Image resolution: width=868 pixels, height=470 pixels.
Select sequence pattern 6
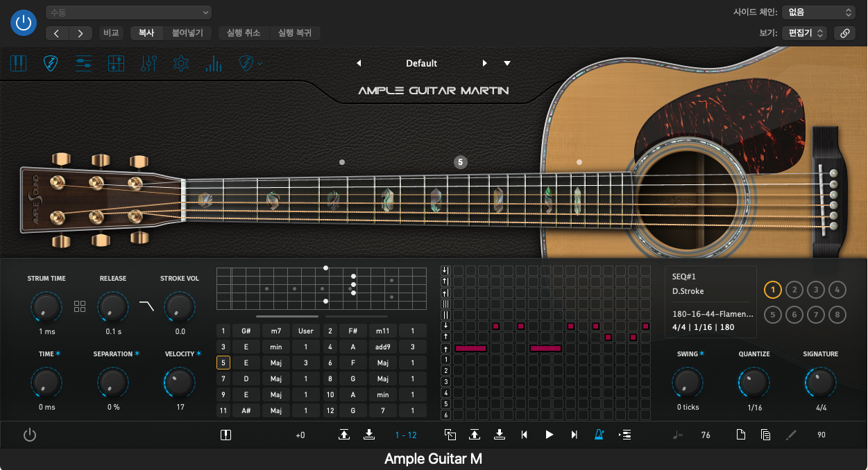794,314
